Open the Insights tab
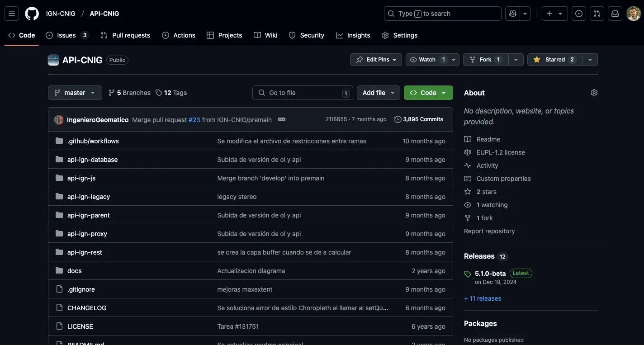The image size is (644, 345). click(x=353, y=35)
